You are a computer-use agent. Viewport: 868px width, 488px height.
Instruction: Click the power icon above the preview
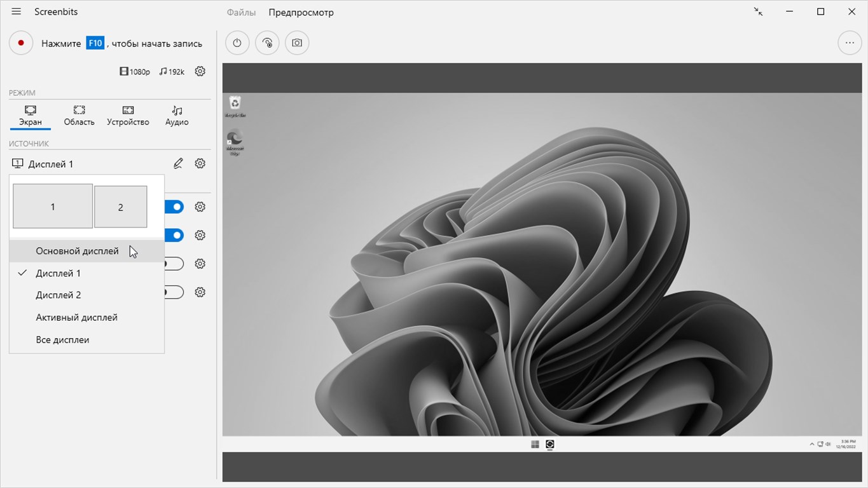click(x=237, y=43)
